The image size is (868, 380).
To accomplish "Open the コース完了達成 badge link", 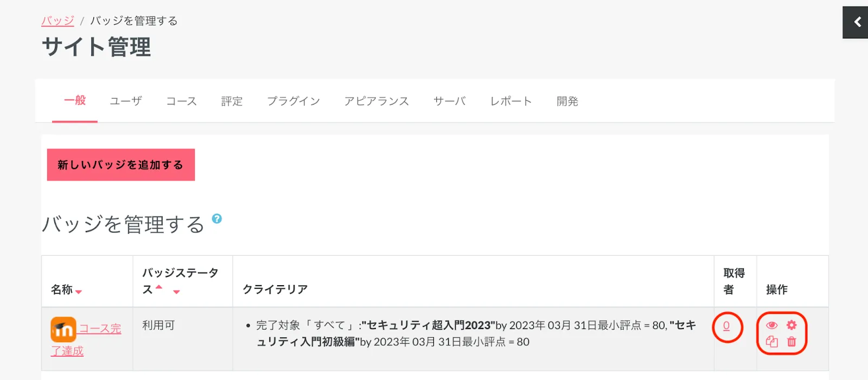I will point(100,329).
